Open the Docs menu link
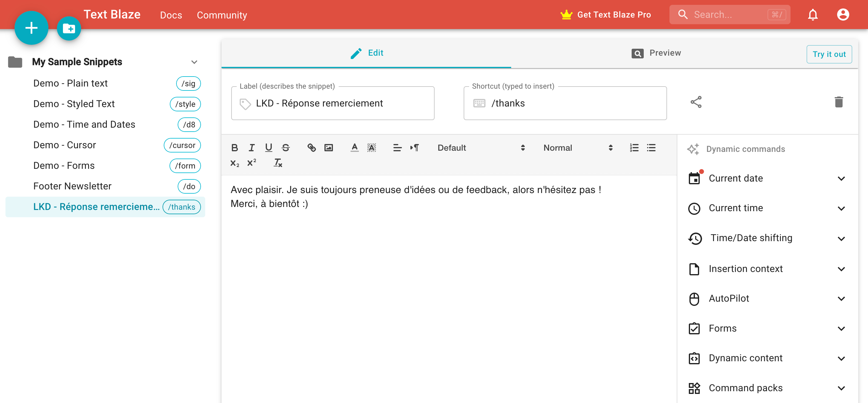 coord(171,15)
